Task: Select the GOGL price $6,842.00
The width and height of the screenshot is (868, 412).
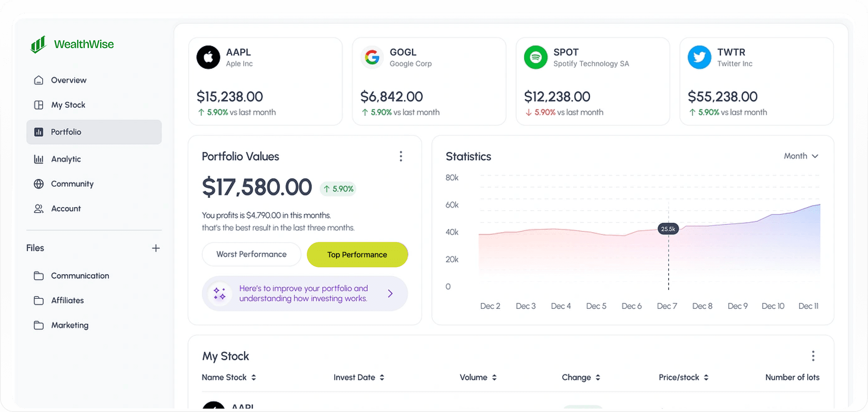Action: click(x=392, y=97)
